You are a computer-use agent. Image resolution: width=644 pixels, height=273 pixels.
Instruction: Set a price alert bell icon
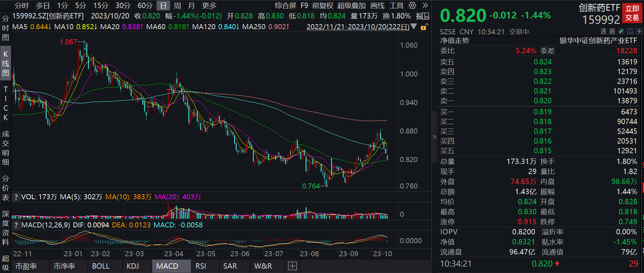pos(630,31)
